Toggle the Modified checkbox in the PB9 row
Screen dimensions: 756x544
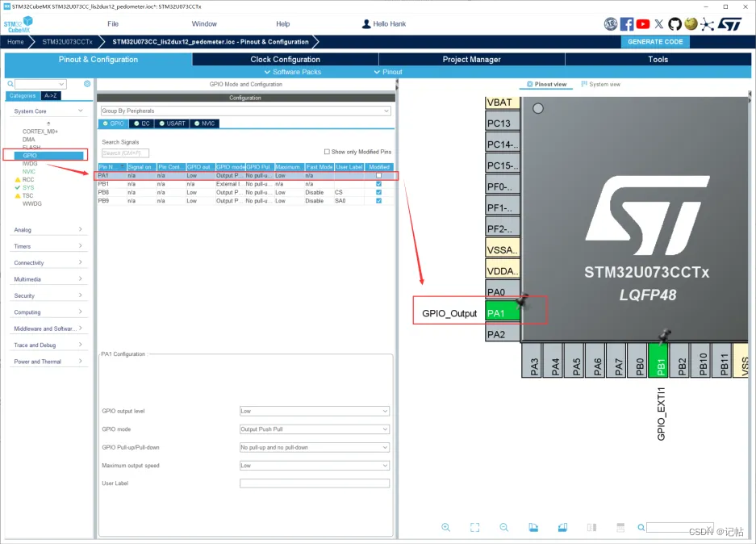[x=378, y=201]
